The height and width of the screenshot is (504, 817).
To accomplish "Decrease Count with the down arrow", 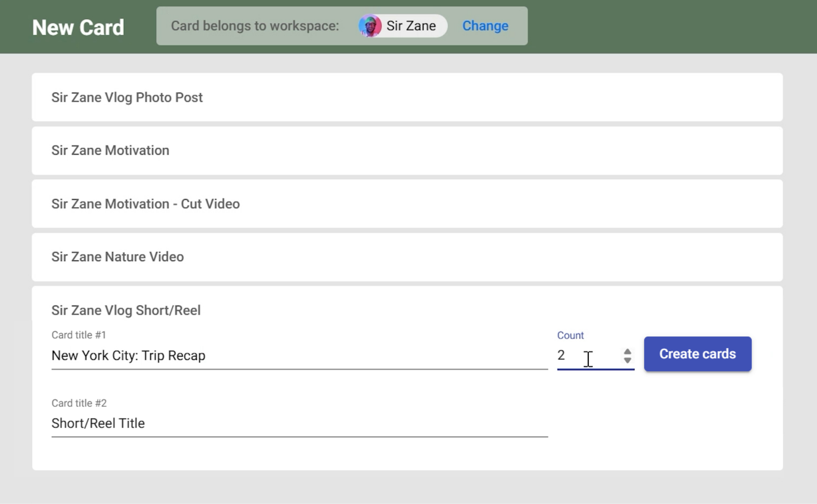I will point(627,360).
